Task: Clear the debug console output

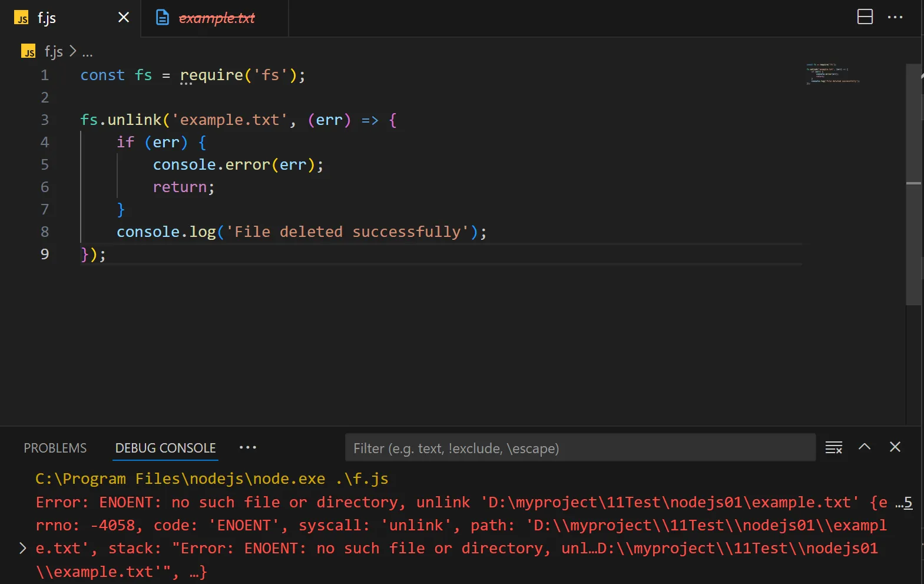Action: tap(834, 447)
